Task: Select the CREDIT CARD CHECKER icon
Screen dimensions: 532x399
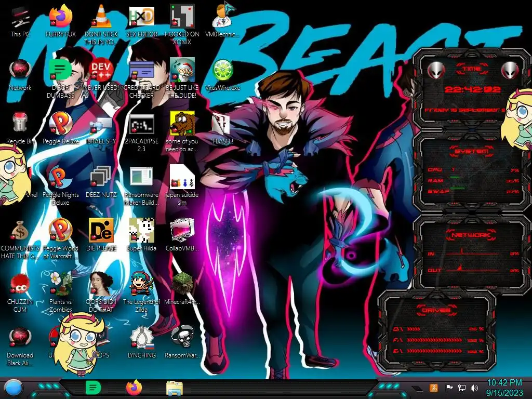Action: [141, 70]
